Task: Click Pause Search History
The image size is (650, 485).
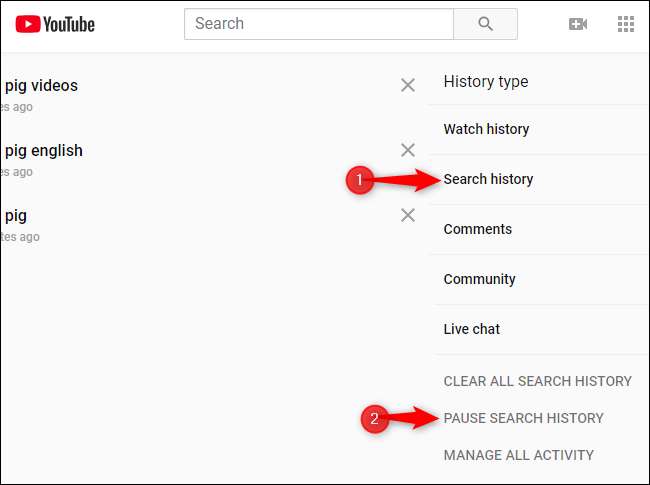Action: coord(523,418)
